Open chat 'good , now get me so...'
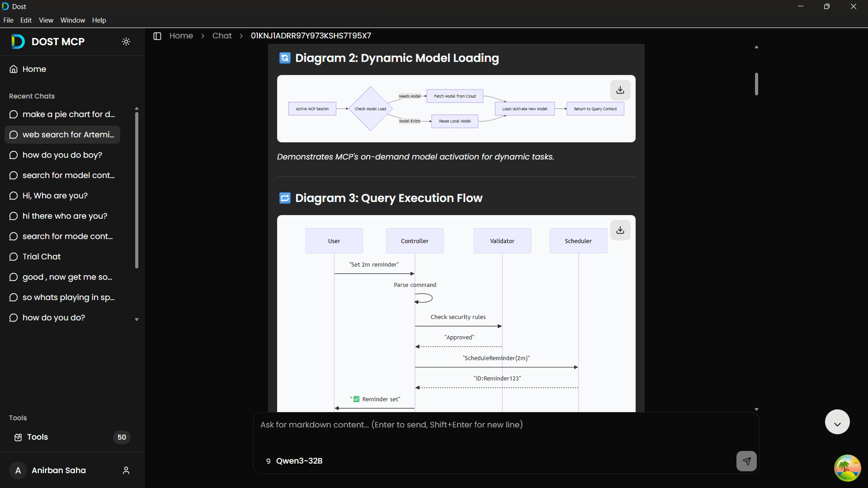This screenshot has height=488, width=868. (62, 277)
